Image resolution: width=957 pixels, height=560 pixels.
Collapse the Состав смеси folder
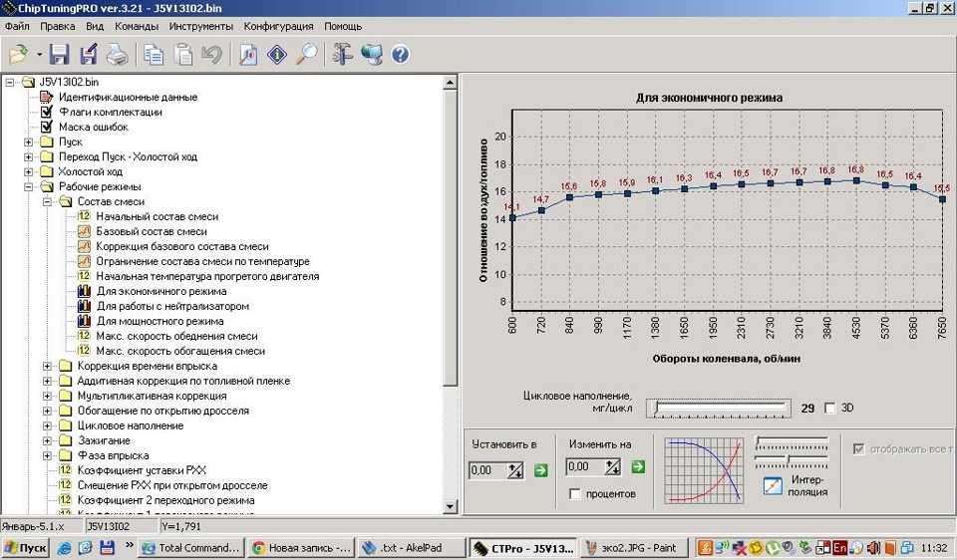(47, 201)
